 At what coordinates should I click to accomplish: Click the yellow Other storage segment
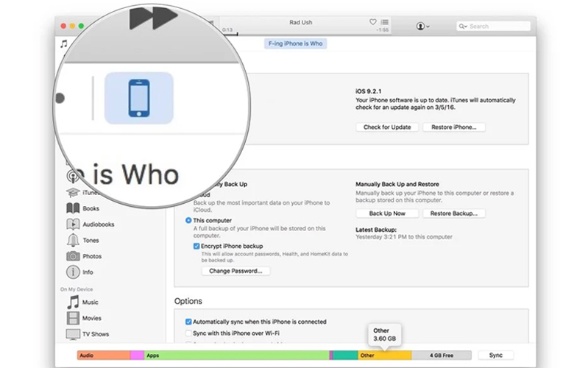[385, 355]
